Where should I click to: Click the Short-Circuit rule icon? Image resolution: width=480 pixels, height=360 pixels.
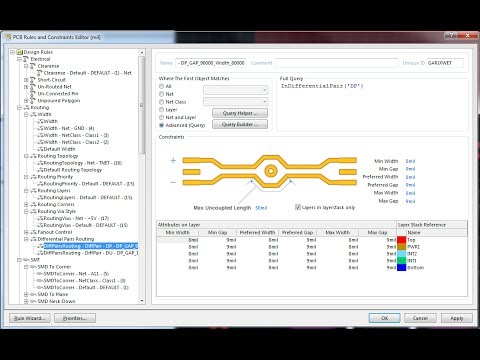click(x=32, y=80)
